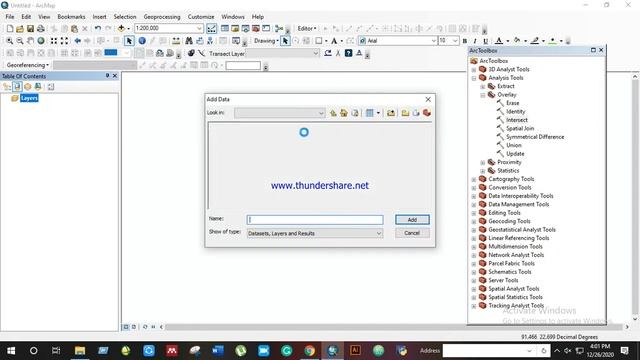Select the Layers data frame

[29, 98]
